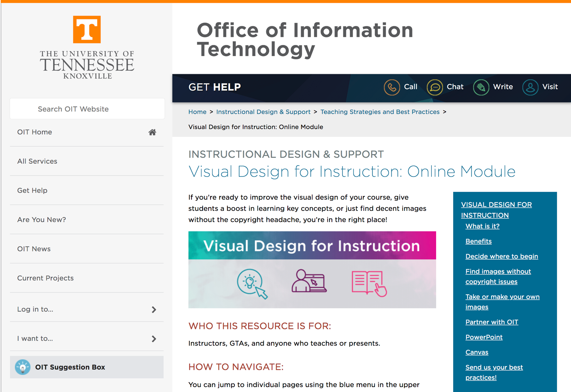The image size is (571, 392).
Task: Open "OIT News" from the sidebar
Action: coord(34,248)
